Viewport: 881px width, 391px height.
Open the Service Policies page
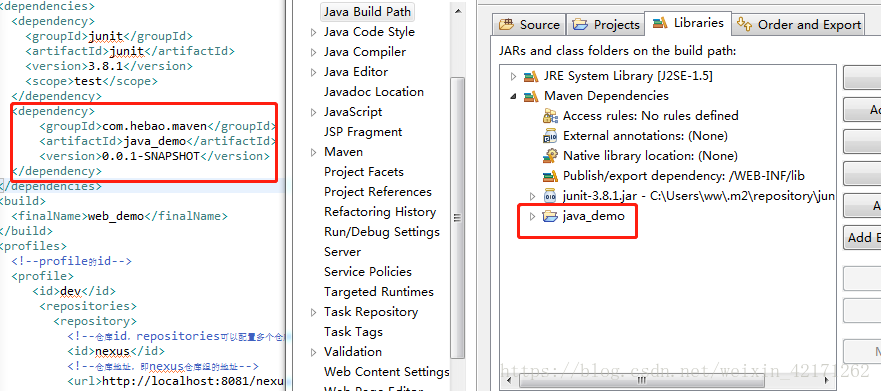[x=367, y=272]
